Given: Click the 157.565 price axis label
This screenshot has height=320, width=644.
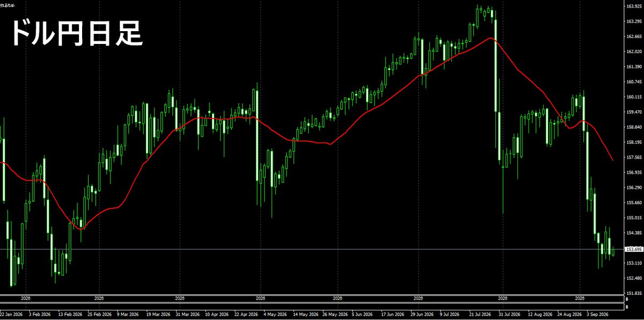Looking at the screenshot, I should pyautogui.click(x=634, y=158).
